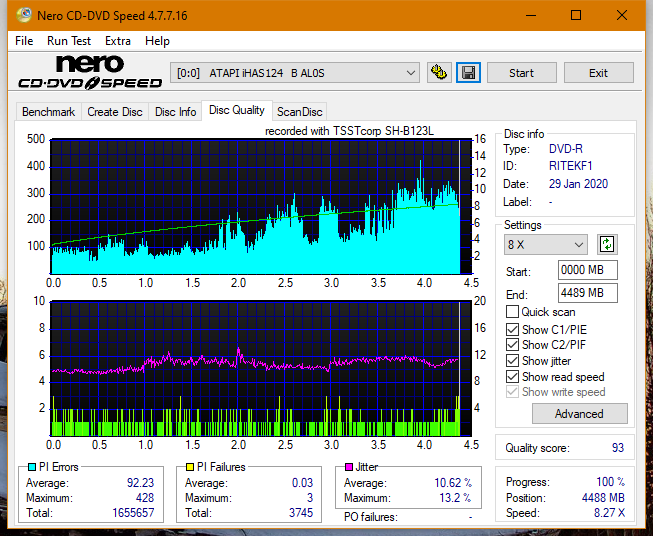Switch to the Create Disc tab
This screenshot has width=653, height=536.
tap(115, 112)
